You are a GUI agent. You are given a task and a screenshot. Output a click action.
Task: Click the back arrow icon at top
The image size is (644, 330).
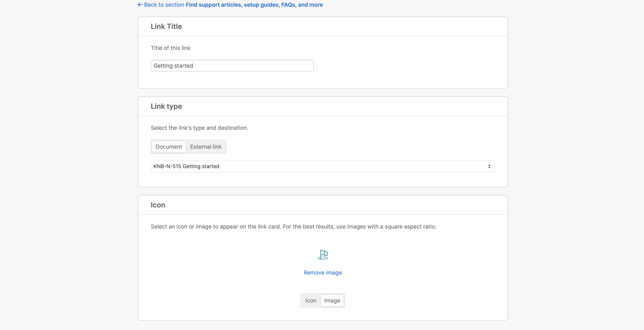coord(140,5)
